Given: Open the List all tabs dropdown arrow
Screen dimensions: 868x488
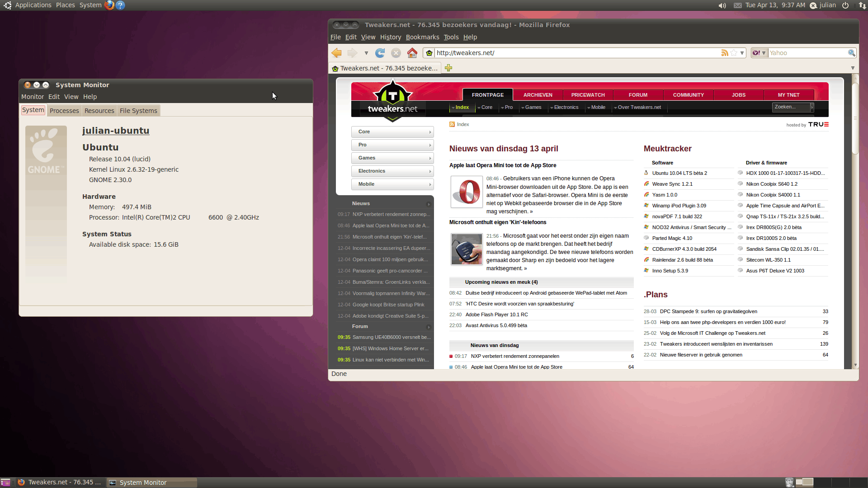Looking at the screenshot, I should (853, 68).
